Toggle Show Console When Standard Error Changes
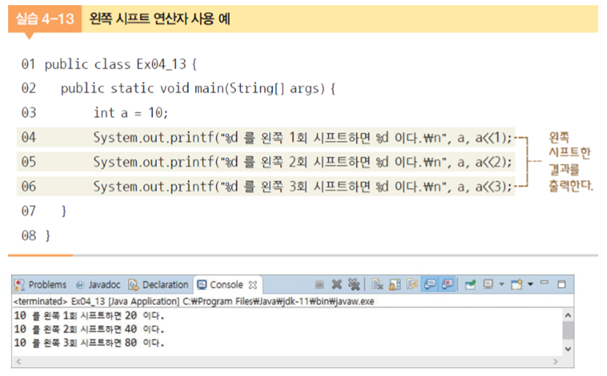This screenshot has height=376, width=607. point(448,285)
